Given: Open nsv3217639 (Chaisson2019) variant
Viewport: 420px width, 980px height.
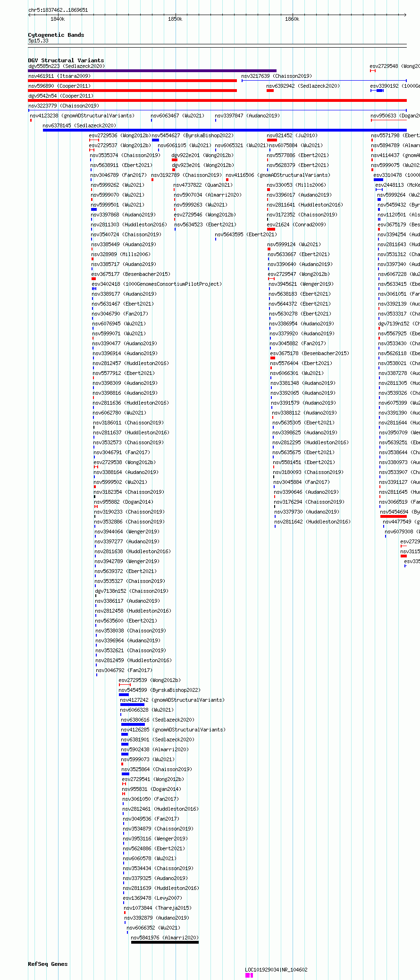Looking at the screenshot, I should coord(277,76).
